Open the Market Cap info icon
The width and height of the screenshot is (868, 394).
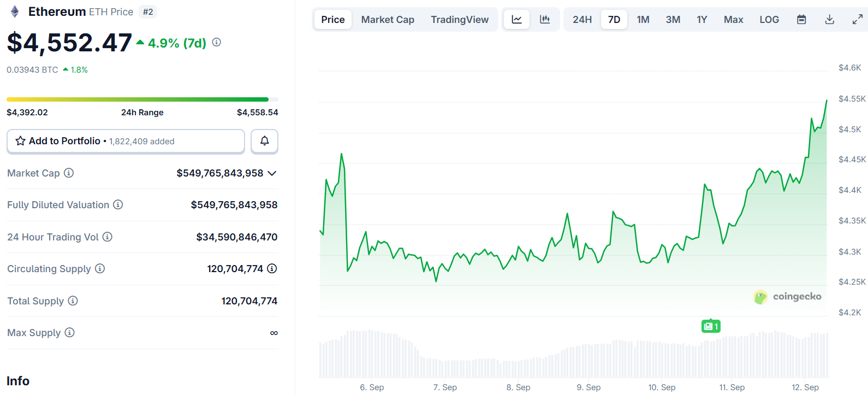pos(69,173)
